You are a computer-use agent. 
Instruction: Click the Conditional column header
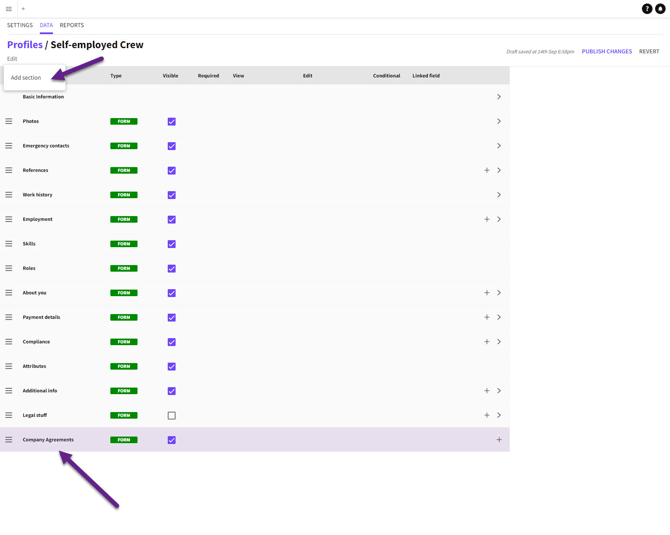click(x=386, y=76)
